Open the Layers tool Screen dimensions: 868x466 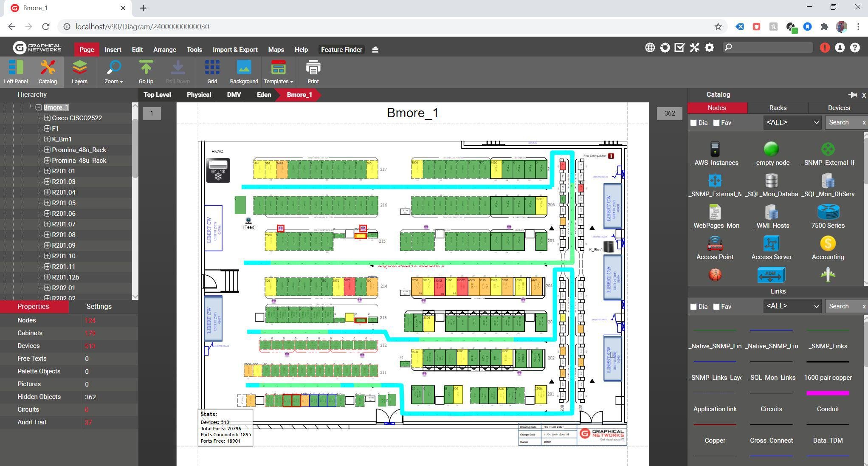coord(79,72)
